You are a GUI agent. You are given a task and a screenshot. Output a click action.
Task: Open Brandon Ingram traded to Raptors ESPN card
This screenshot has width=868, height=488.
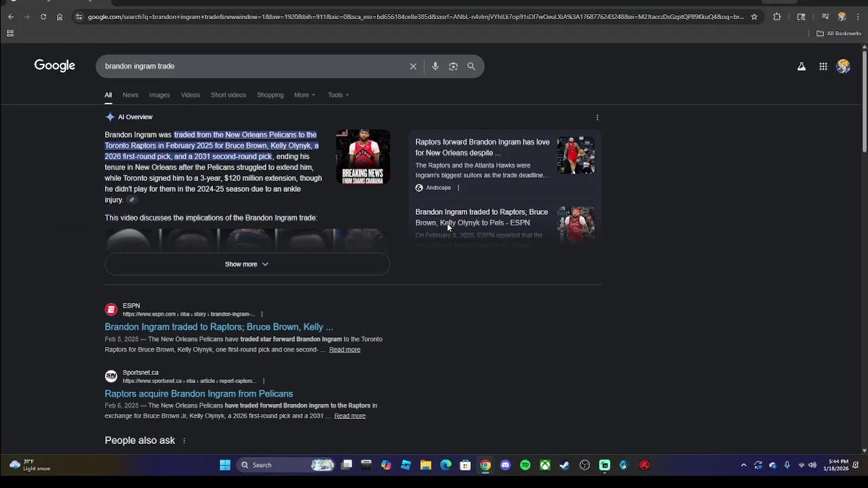pyautogui.click(x=481, y=218)
